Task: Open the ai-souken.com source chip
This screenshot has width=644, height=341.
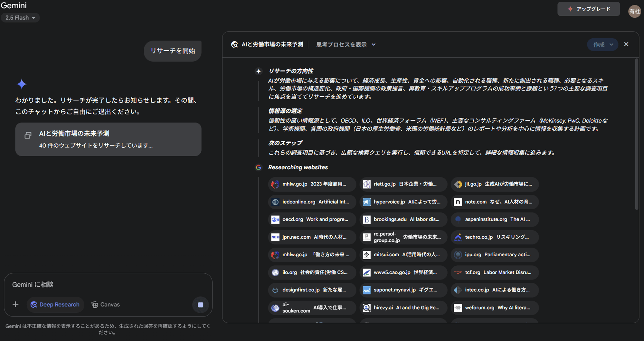Action: pos(312,308)
